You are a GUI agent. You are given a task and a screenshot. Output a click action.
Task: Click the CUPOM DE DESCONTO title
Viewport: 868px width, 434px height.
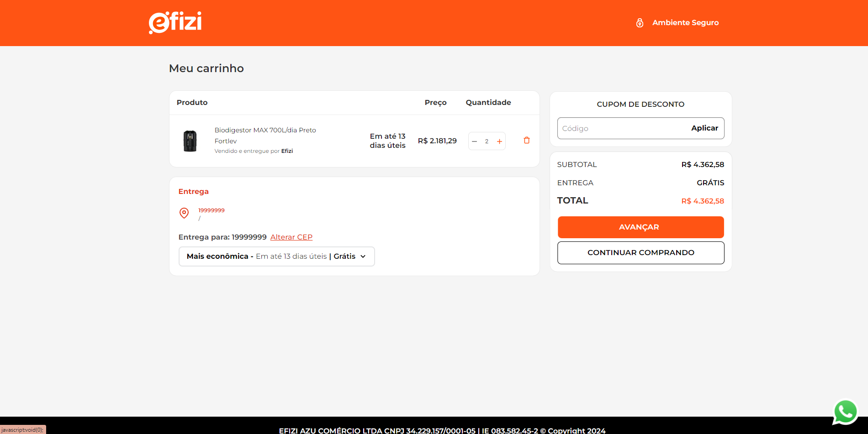[640, 105]
